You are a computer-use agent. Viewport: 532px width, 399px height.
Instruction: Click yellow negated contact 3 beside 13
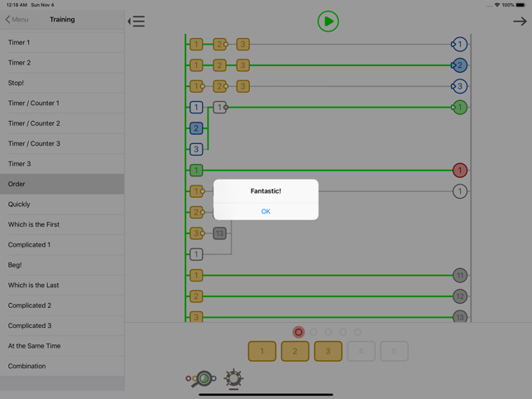tap(197, 233)
